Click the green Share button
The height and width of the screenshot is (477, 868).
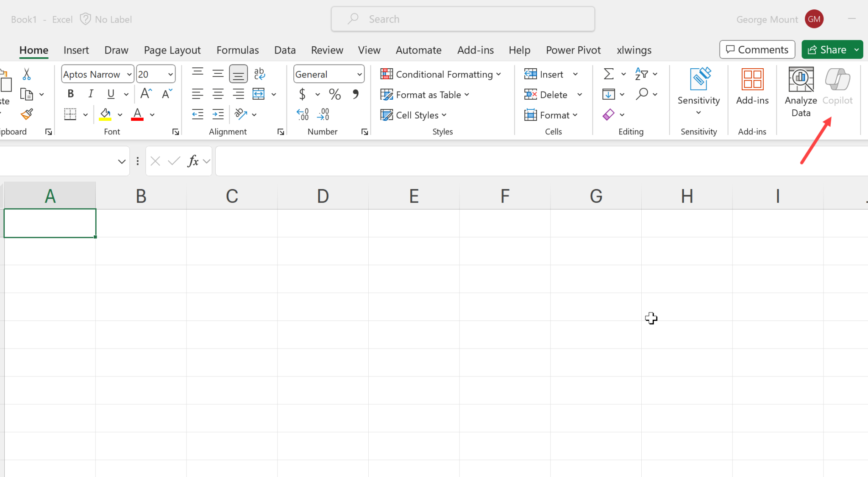coord(826,50)
